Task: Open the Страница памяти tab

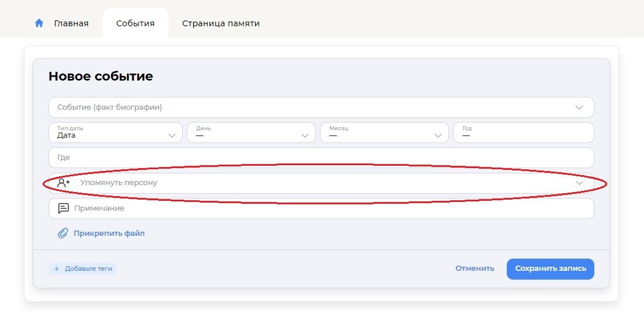Action: [221, 23]
